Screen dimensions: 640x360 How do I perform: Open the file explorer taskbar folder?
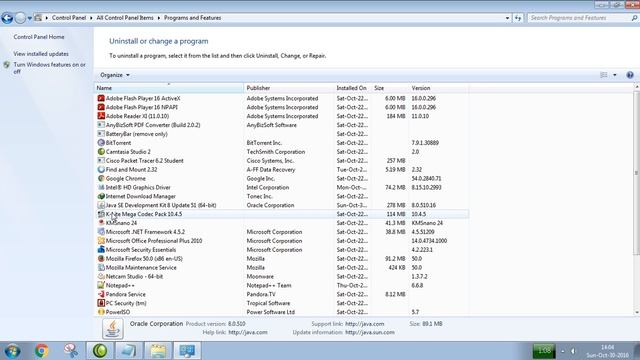(x=158, y=351)
